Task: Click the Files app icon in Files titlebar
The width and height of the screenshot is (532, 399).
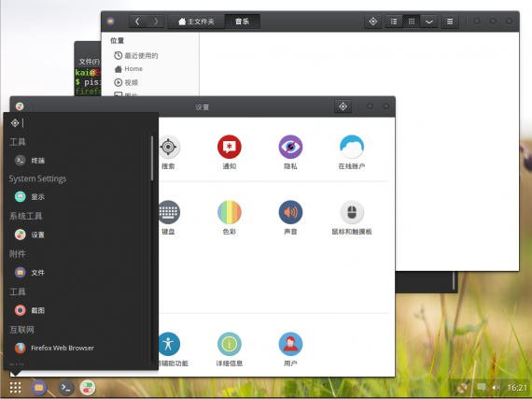Action: 111,21
